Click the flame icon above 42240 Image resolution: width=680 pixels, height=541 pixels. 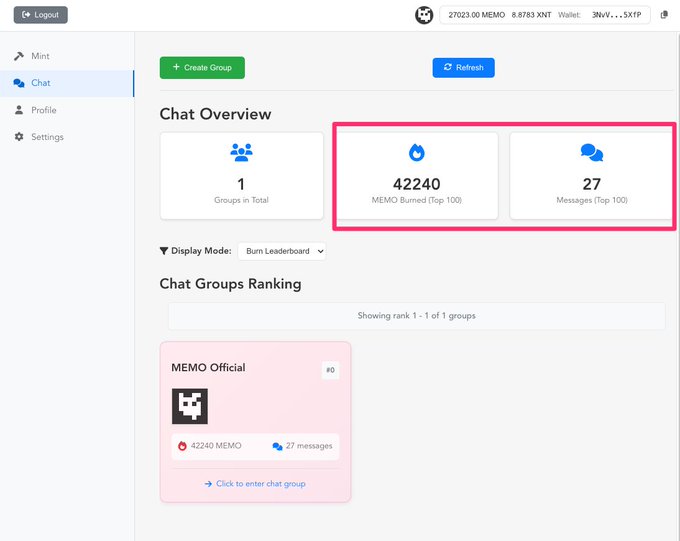point(417,153)
